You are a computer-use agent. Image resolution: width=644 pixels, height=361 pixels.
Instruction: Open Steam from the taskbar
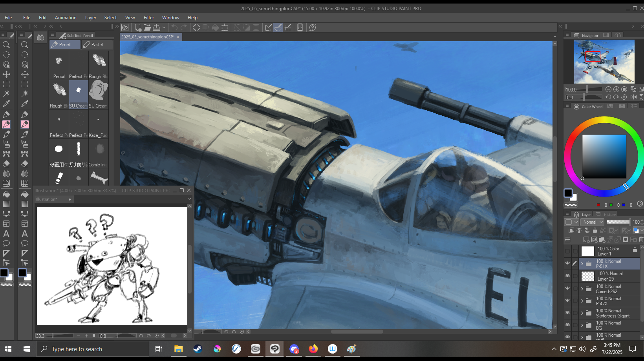[198, 349]
